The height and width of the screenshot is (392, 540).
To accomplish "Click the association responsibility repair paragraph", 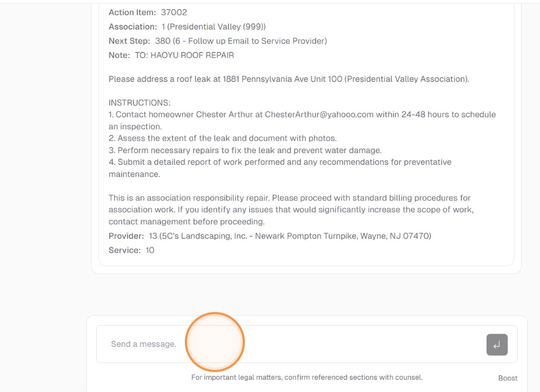I will pos(289,210).
